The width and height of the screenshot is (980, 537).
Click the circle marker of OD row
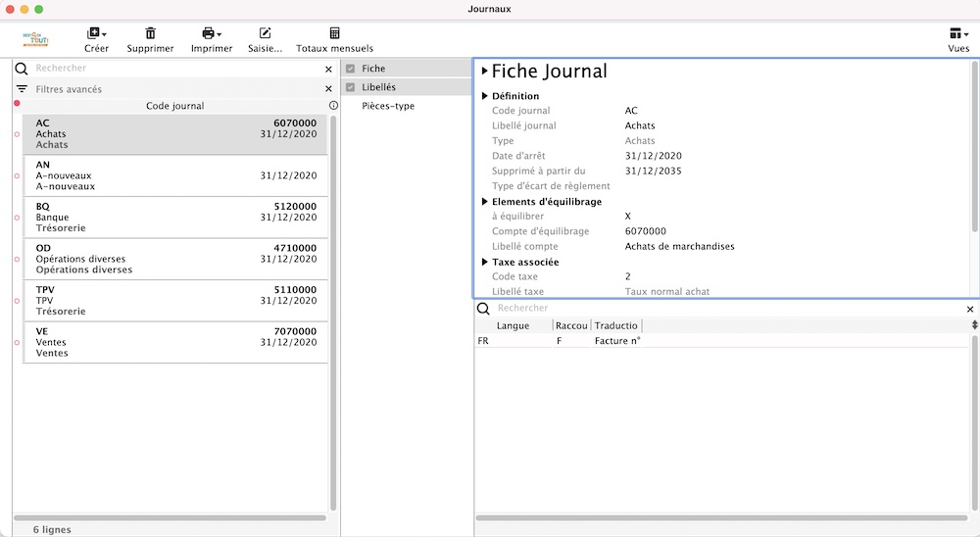[17, 260]
